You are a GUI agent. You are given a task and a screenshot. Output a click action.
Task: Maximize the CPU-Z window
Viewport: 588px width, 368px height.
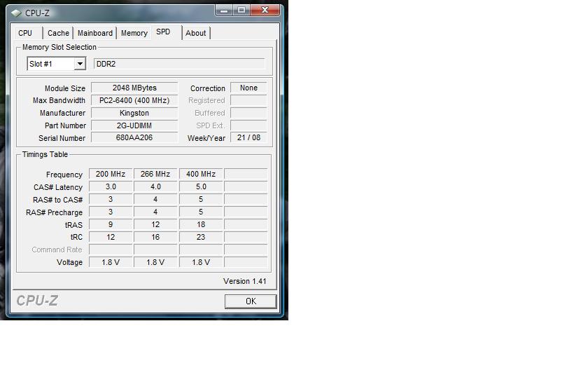(x=241, y=11)
